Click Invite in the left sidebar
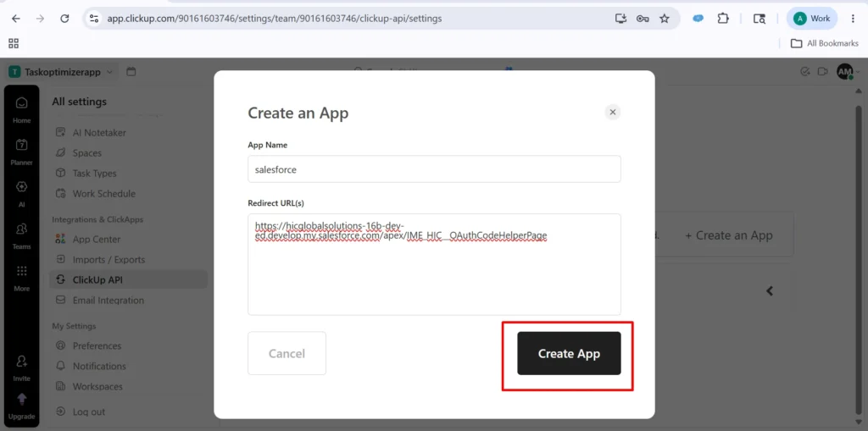 pos(21,368)
